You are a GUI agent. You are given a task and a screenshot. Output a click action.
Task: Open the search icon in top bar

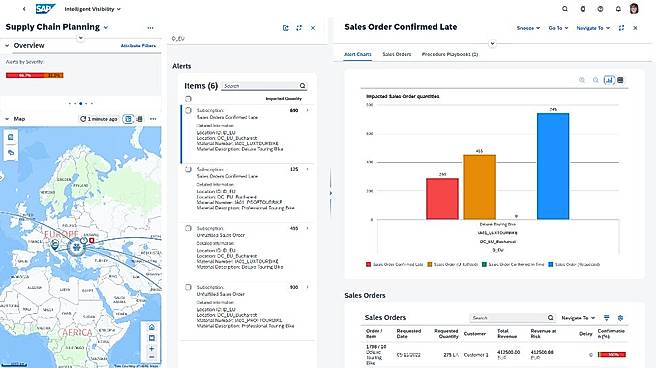(565, 9)
